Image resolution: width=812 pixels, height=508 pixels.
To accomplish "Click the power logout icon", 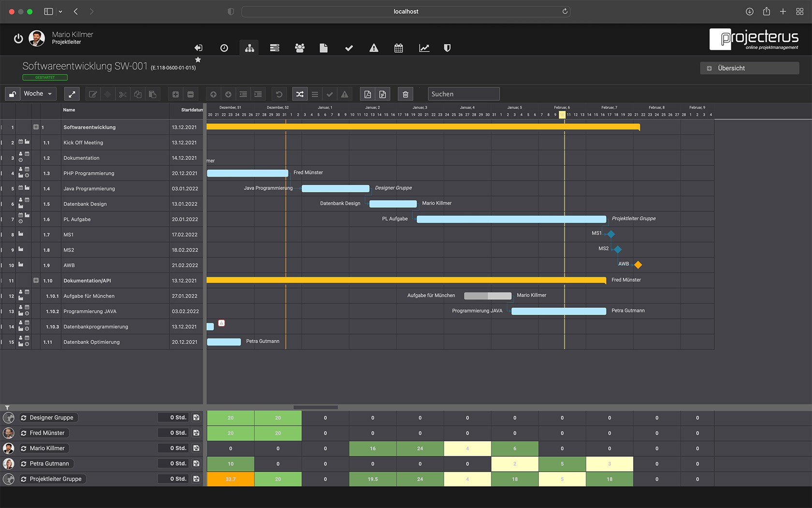I will [18, 39].
